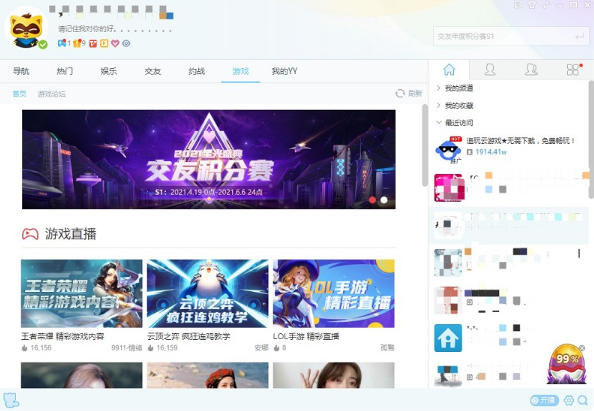Click the raccoon profile avatar
Viewport: 594px width, 411px height.
[26, 30]
